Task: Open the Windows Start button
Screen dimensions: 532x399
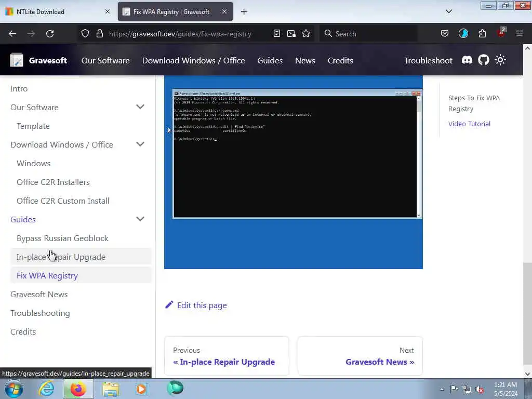Action: pos(14,389)
